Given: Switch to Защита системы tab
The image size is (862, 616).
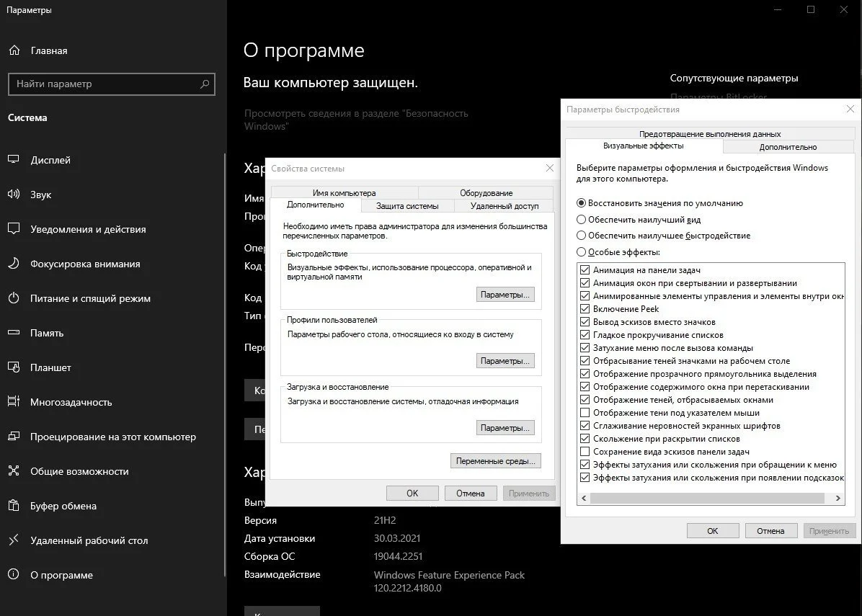Looking at the screenshot, I should [x=407, y=206].
